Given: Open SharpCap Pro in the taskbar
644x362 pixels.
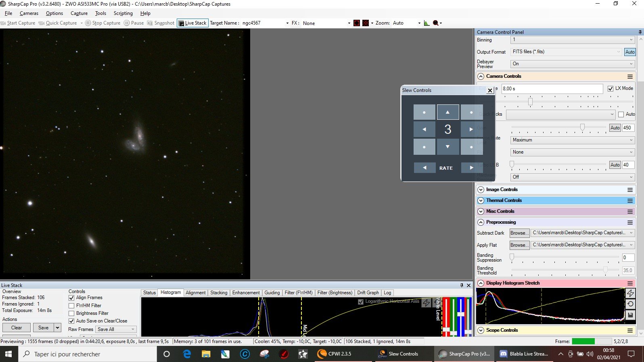Looking at the screenshot, I should click(464, 354).
